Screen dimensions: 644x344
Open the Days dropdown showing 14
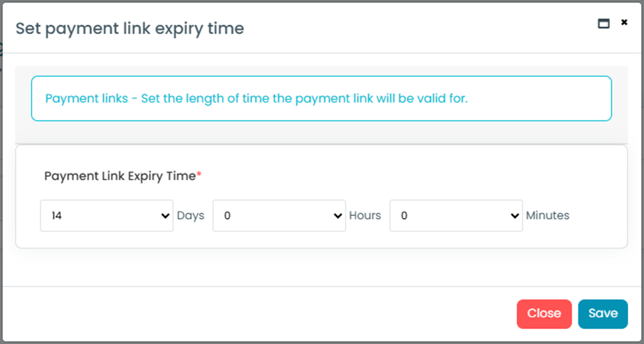[x=106, y=216]
